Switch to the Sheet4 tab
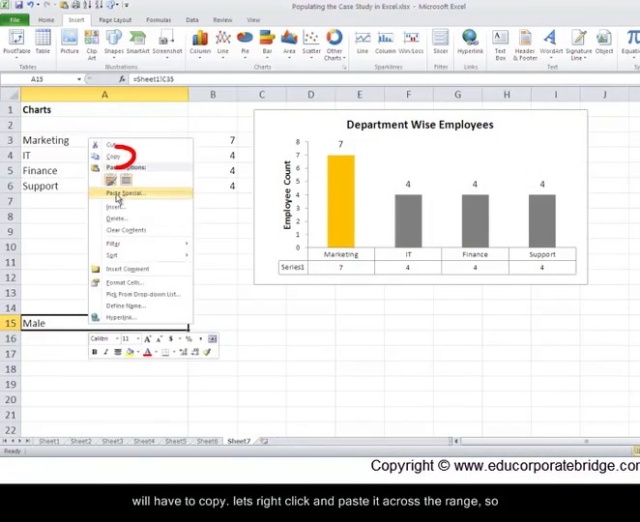 click(144, 441)
